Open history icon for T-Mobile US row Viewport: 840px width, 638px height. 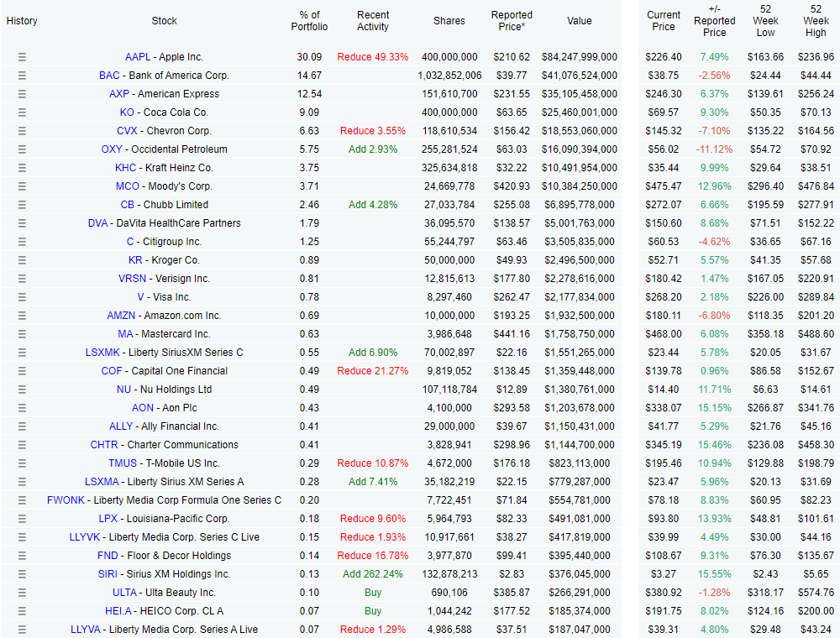[22, 463]
